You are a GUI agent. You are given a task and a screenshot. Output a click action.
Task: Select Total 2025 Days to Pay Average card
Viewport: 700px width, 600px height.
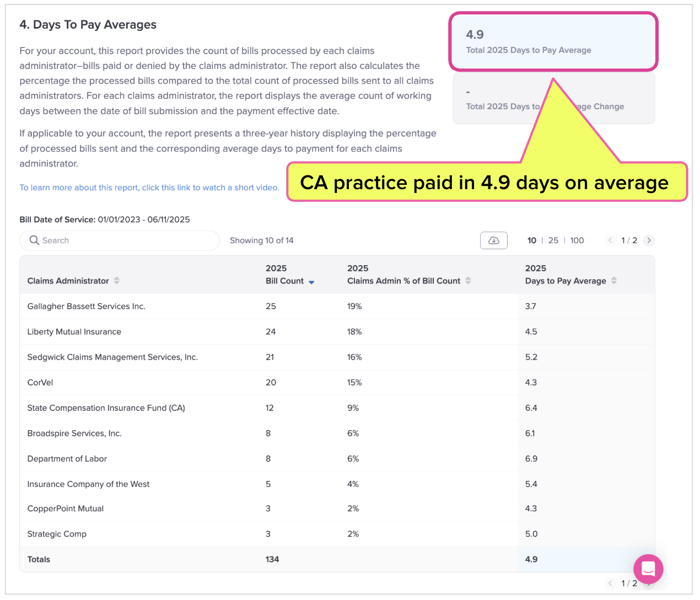tap(553, 42)
